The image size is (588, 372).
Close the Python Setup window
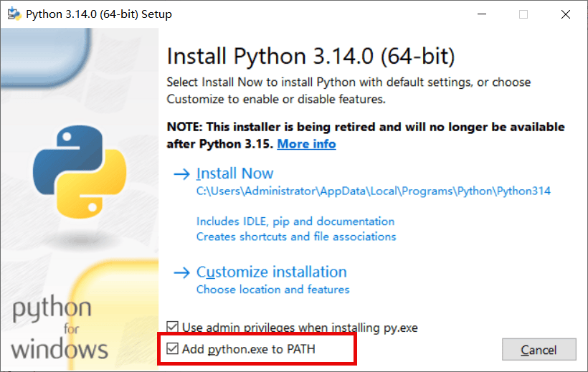566,14
